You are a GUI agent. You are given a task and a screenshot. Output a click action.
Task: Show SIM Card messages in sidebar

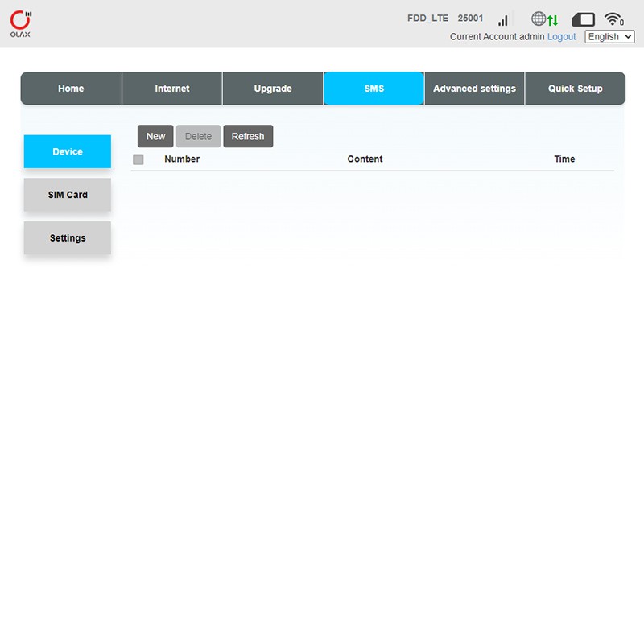[x=68, y=195]
